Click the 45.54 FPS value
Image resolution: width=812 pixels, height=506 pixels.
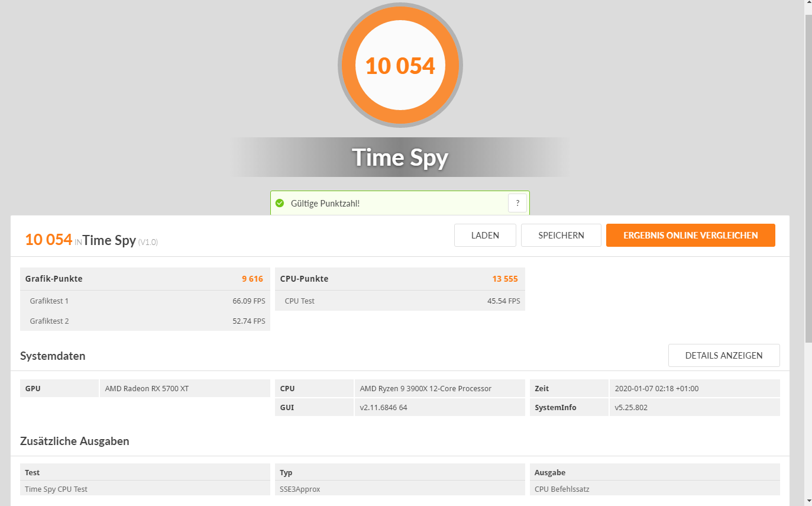coord(504,301)
